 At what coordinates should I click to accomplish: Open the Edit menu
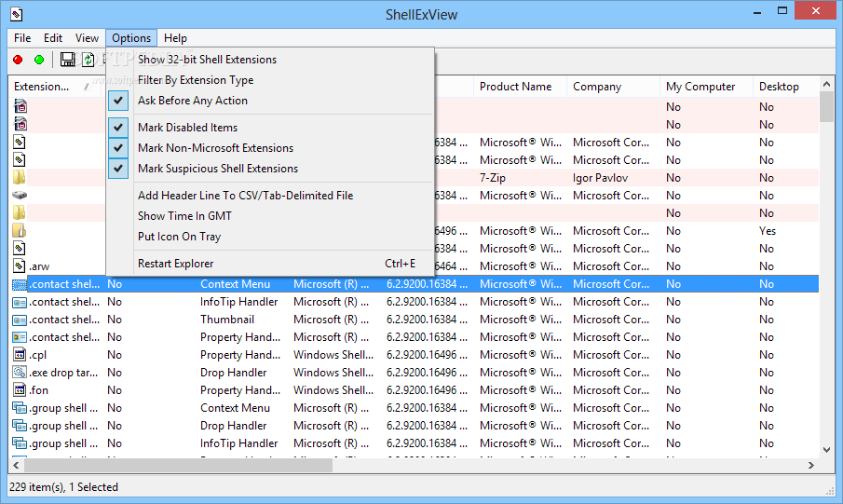coord(53,38)
